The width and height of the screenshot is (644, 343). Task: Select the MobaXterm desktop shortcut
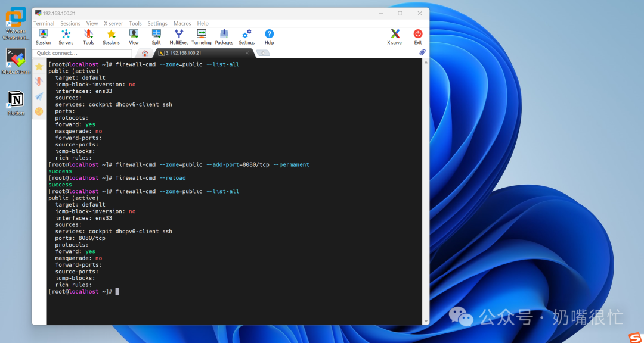pyautogui.click(x=16, y=61)
